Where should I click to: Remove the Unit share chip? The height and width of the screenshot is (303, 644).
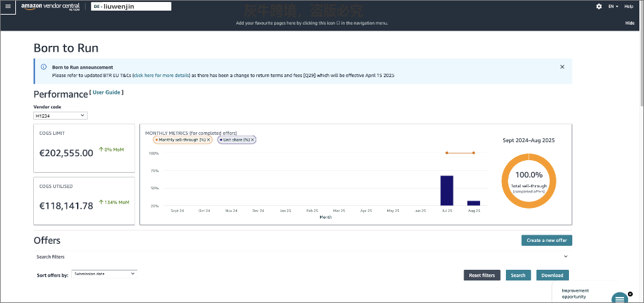pos(253,140)
